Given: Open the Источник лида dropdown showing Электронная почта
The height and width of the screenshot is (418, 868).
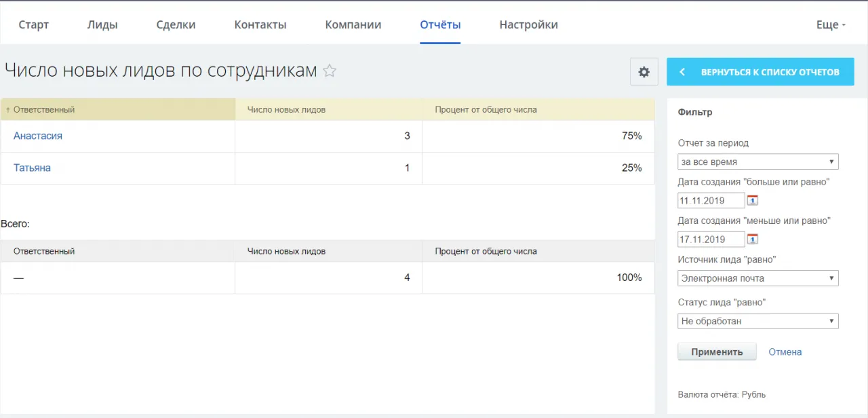Looking at the screenshot, I should pos(757,278).
